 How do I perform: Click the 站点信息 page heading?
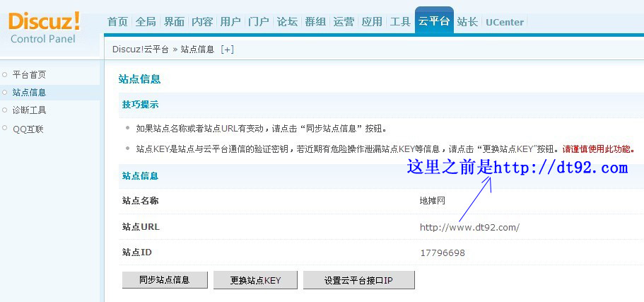coord(139,79)
